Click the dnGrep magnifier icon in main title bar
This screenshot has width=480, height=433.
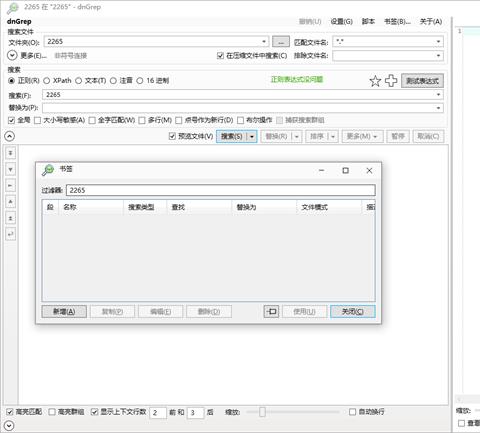(x=13, y=8)
